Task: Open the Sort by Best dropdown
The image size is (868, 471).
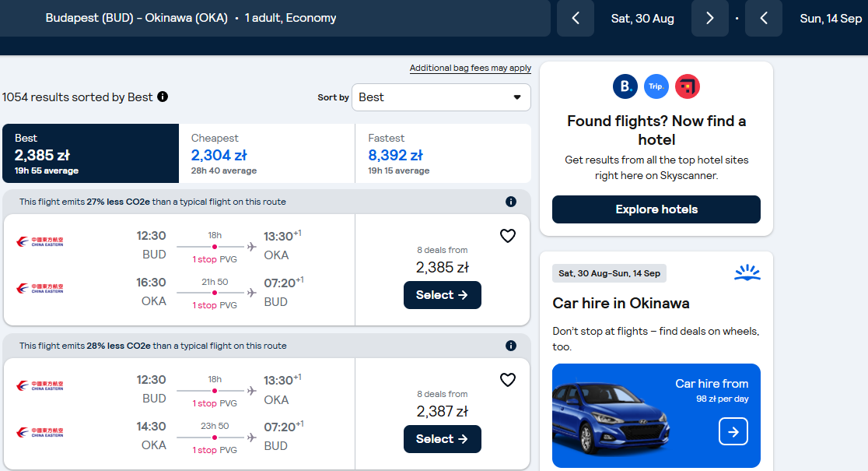Action: pyautogui.click(x=441, y=97)
